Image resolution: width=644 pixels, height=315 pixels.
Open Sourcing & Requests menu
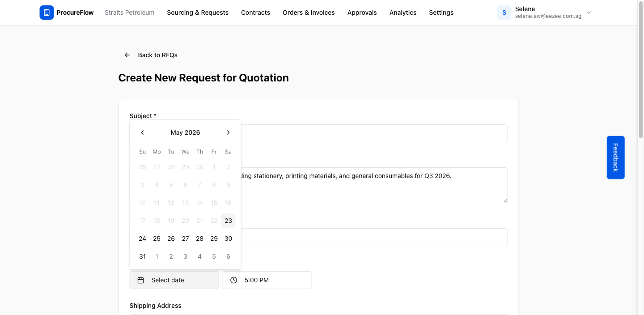point(198,13)
